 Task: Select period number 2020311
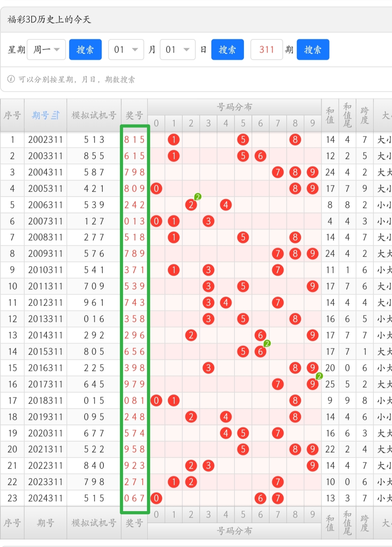[x=45, y=433]
